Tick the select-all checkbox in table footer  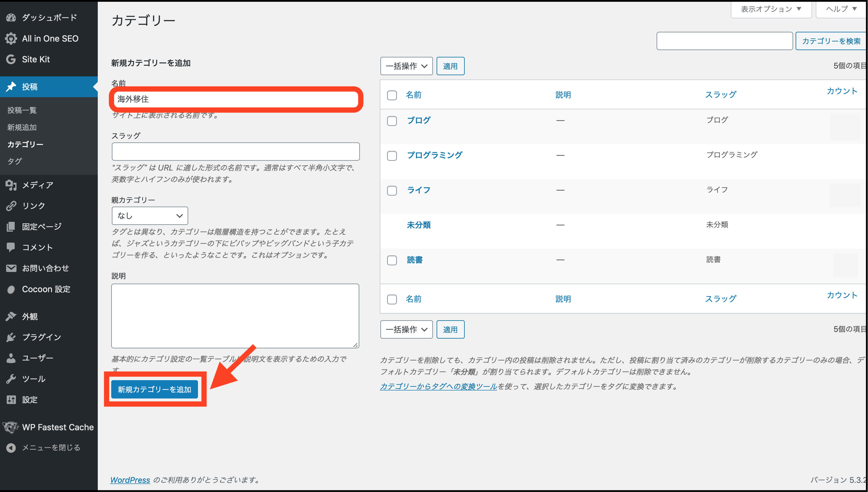coord(392,299)
